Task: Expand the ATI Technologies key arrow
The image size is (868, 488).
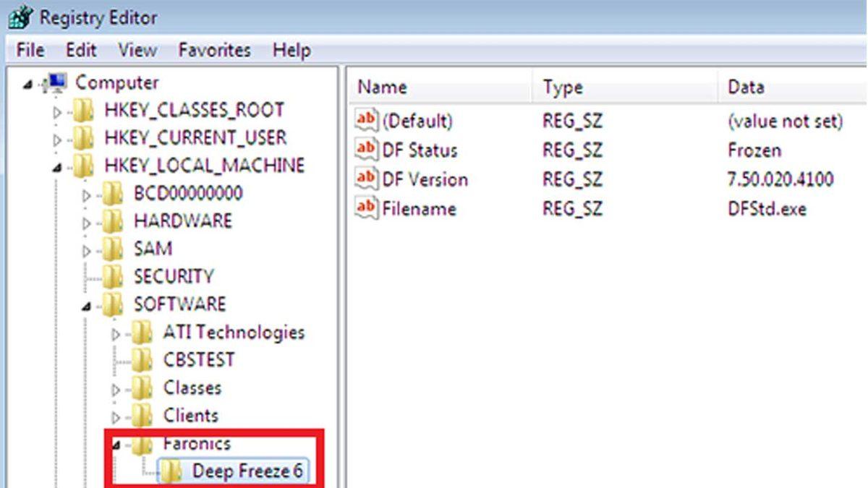Action: 116,334
